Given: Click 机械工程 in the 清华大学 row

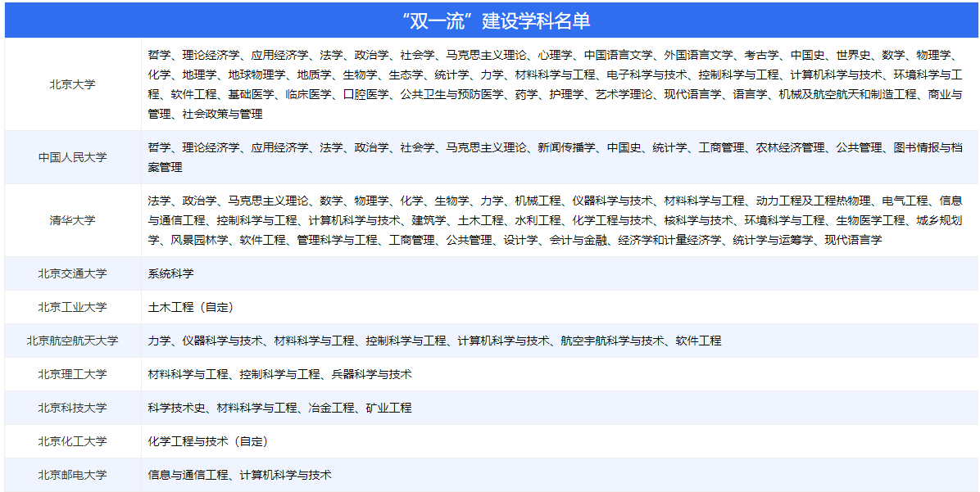Looking at the screenshot, I should click(x=538, y=201).
